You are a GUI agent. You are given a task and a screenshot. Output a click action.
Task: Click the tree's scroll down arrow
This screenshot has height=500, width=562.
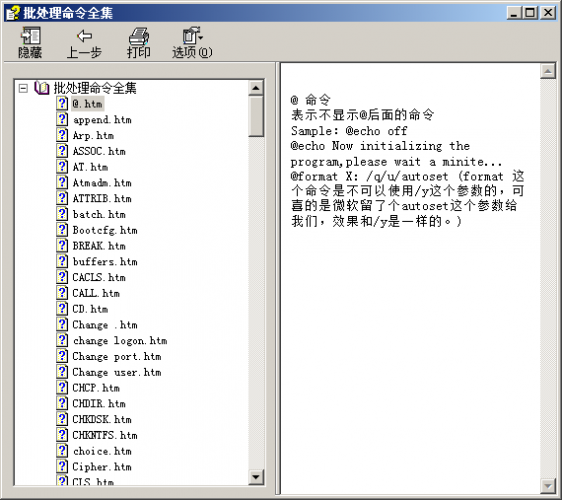click(256, 477)
